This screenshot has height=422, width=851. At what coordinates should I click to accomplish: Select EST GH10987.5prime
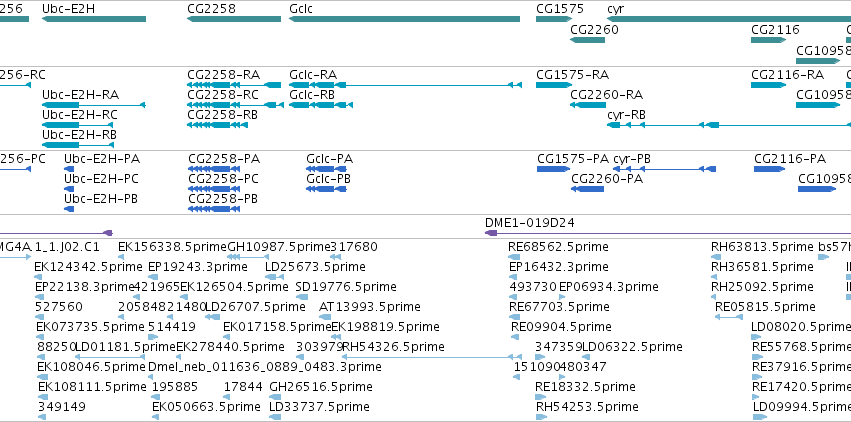248,257
